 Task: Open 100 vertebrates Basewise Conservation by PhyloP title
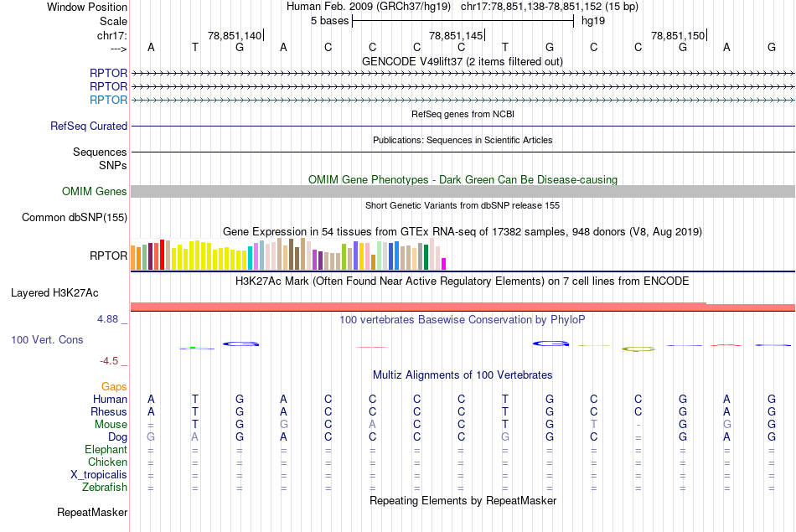pos(463,320)
